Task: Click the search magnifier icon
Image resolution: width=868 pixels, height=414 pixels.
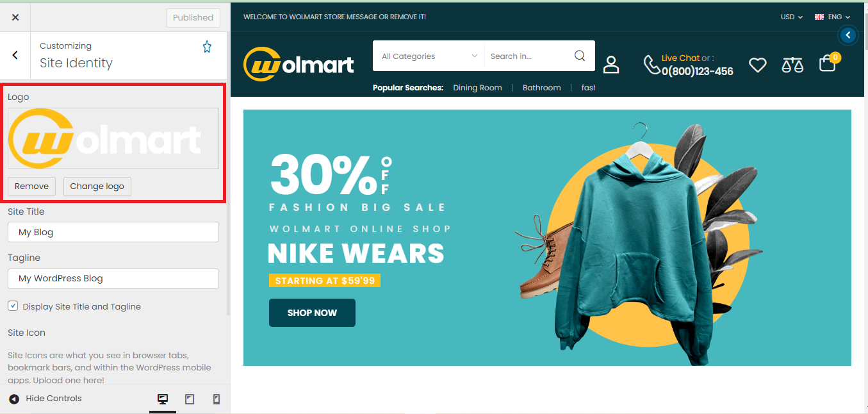Action: coord(580,56)
